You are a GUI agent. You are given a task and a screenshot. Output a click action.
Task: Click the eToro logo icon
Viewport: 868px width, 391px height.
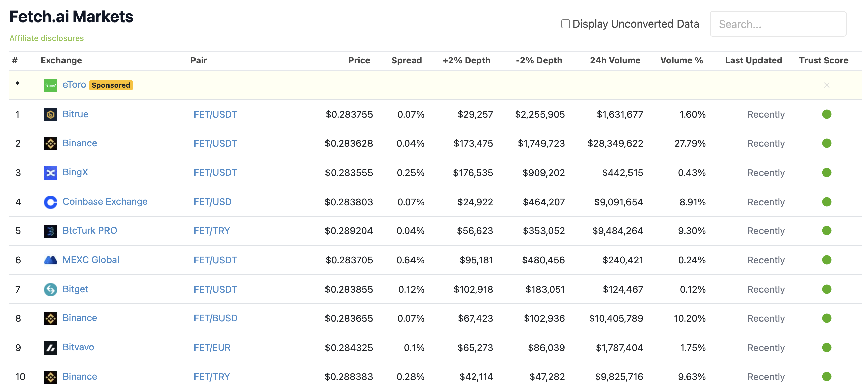(x=50, y=85)
